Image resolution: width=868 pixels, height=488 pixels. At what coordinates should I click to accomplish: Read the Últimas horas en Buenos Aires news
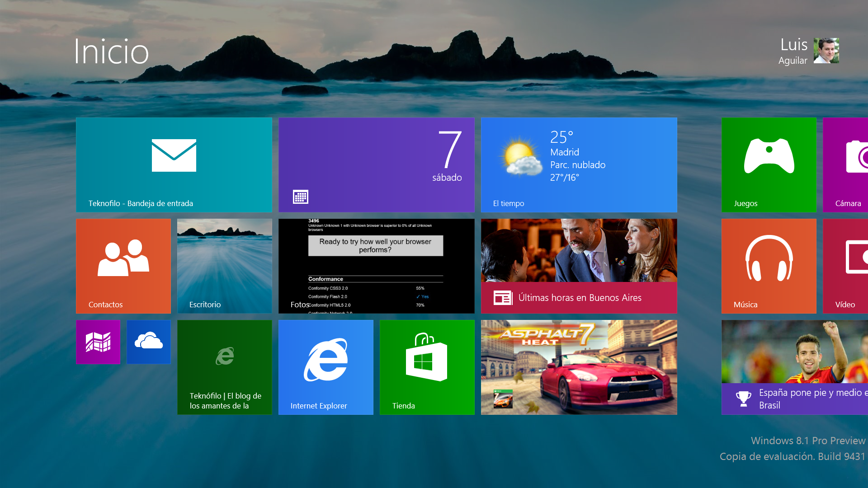click(579, 266)
